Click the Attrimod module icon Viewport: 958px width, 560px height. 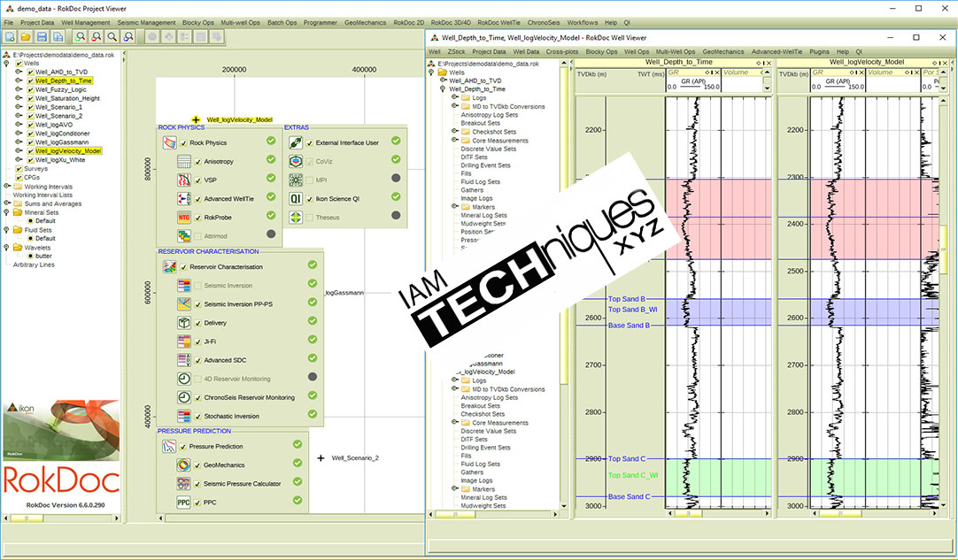coord(184,235)
